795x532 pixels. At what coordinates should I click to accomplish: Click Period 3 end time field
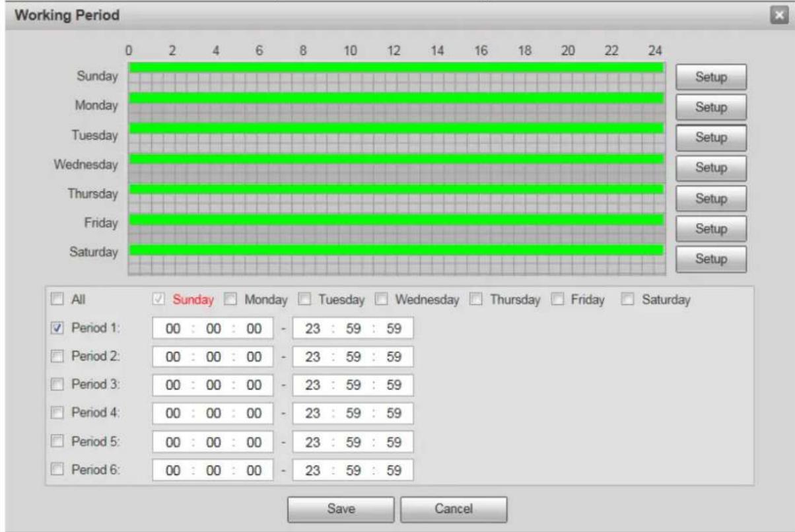tap(353, 385)
